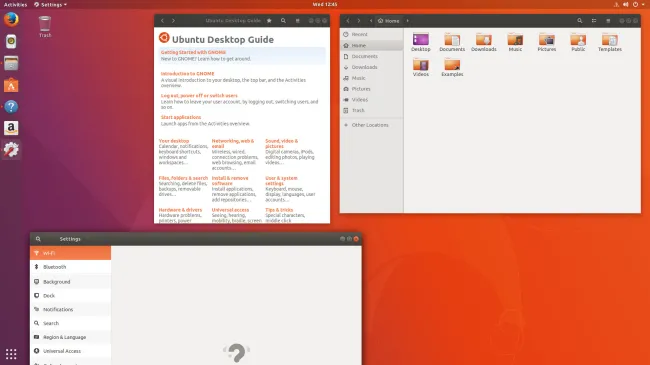Launch Ubuntu Software from the dock
This screenshot has width=650, height=365.
(11, 85)
